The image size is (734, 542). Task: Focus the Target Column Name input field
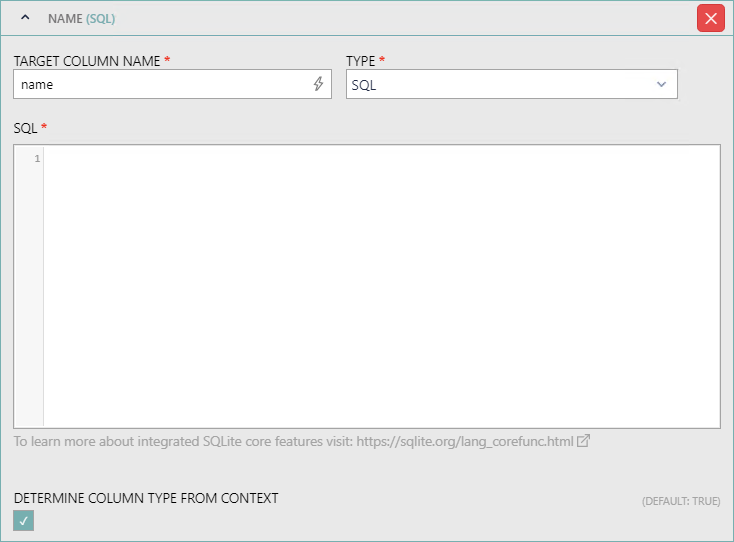click(160, 85)
